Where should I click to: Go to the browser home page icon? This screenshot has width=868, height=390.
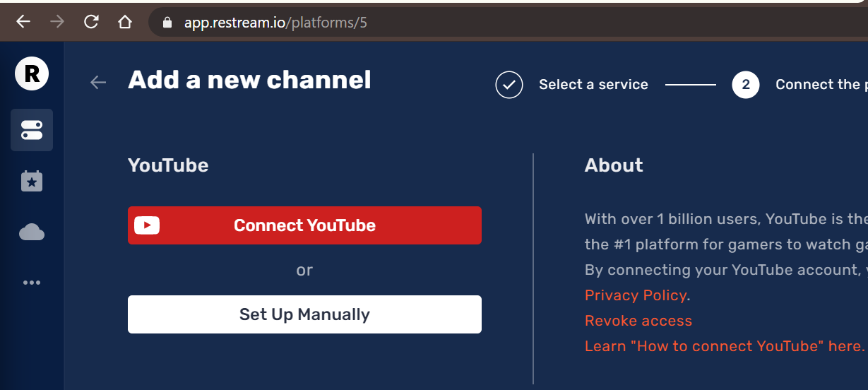pyautogui.click(x=125, y=22)
